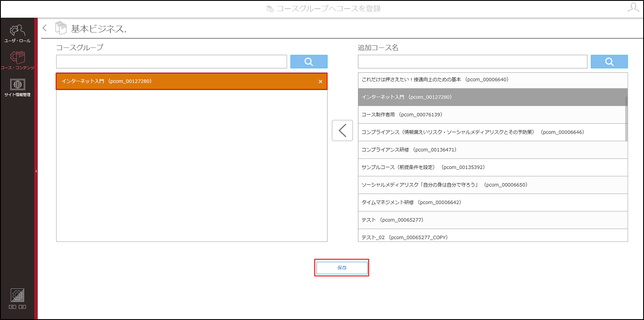Click the 基本ビジネス. book icon in header
The height and width of the screenshot is (320, 644).
point(61,28)
